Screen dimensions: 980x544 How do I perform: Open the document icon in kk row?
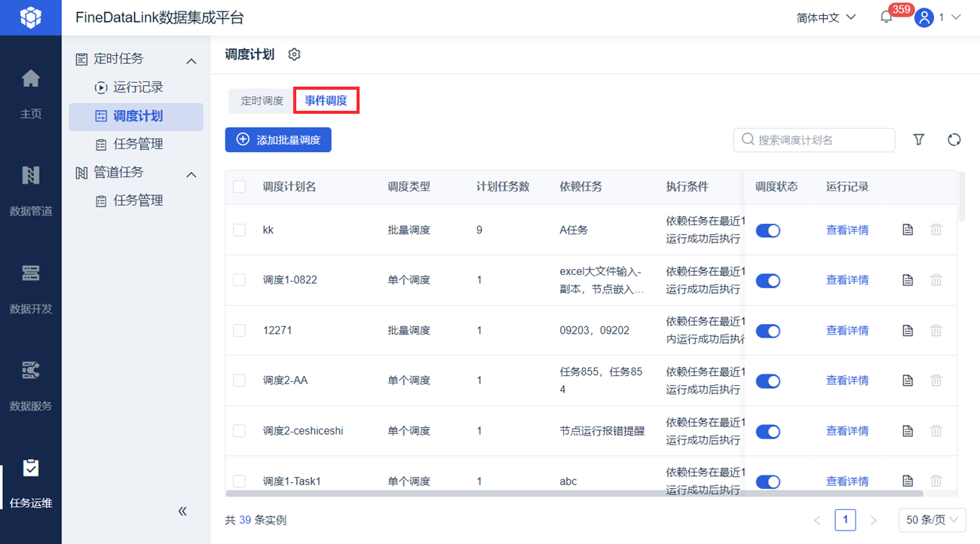tap(908, 230)
